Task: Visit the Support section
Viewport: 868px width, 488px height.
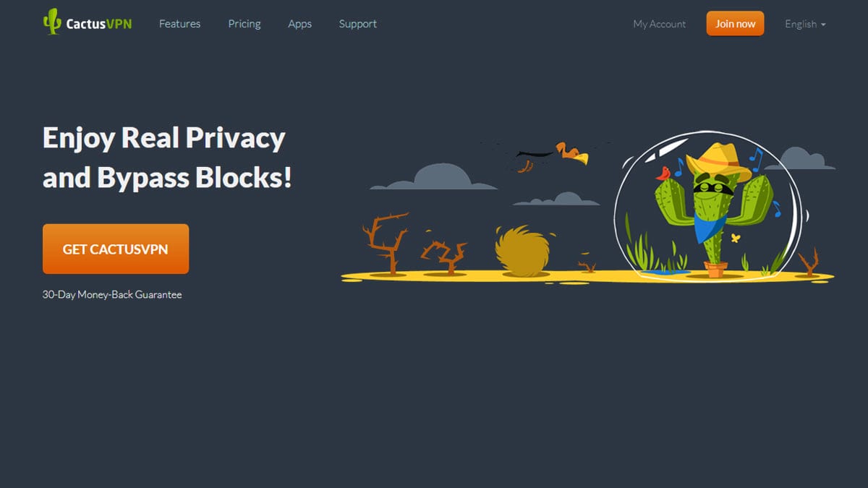Action: [x=357, y=24]
